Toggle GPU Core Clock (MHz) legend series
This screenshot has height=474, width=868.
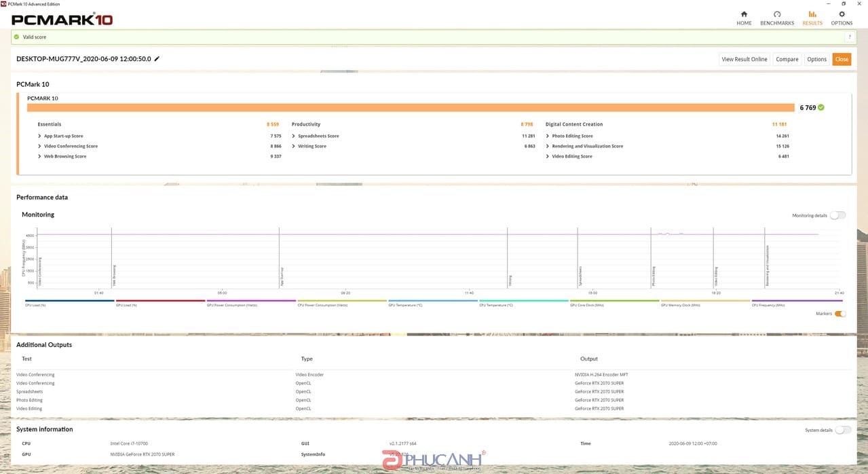click(x=615, y=303)
